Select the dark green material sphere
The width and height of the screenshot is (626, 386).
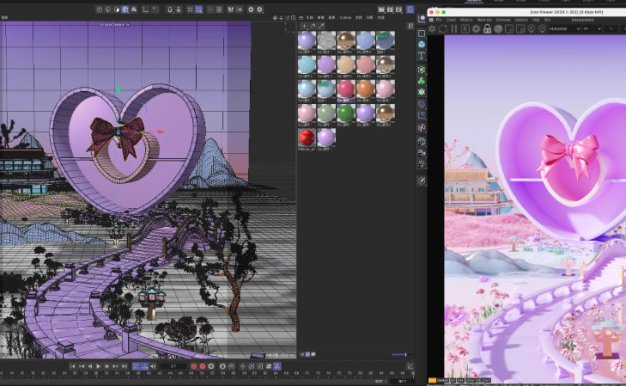pyautogui.click(x=346, y=113)
